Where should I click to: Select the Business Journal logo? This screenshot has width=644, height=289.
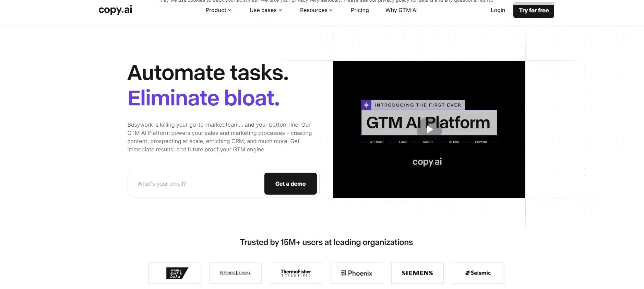coord(235,273)
